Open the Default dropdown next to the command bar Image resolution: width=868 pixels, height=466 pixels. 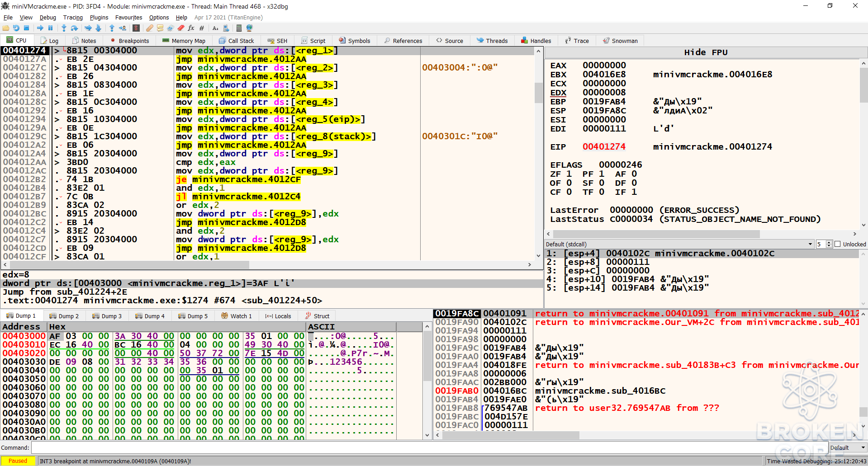848,447
